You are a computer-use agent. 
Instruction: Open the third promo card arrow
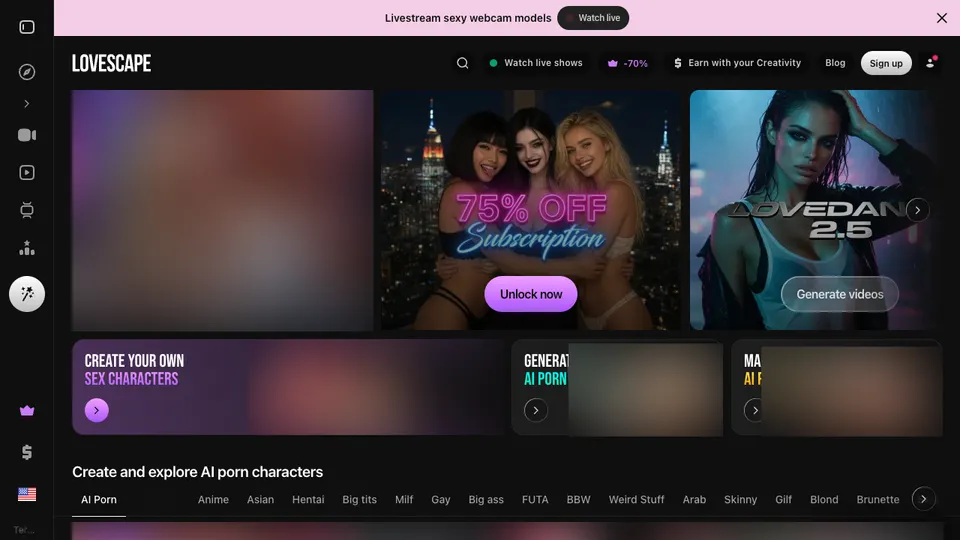[x=755, y=410]
